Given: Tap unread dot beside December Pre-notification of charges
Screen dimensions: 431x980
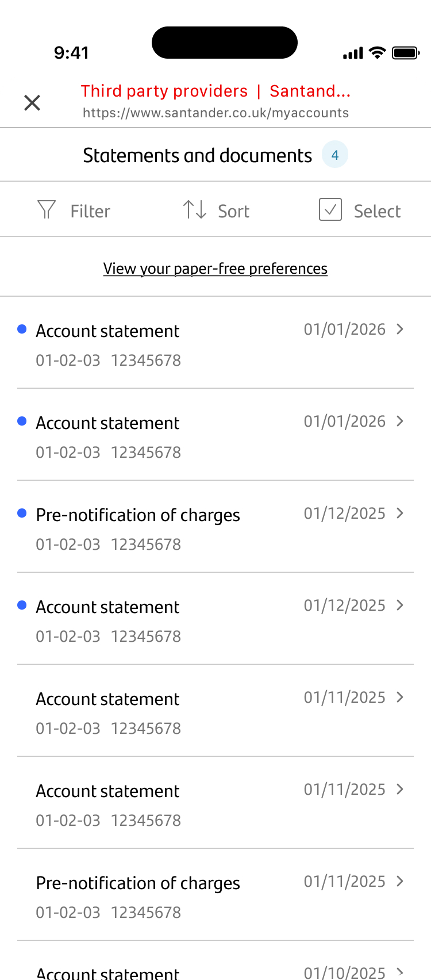Looking at the screenshot, I should (x=22, y=513).
